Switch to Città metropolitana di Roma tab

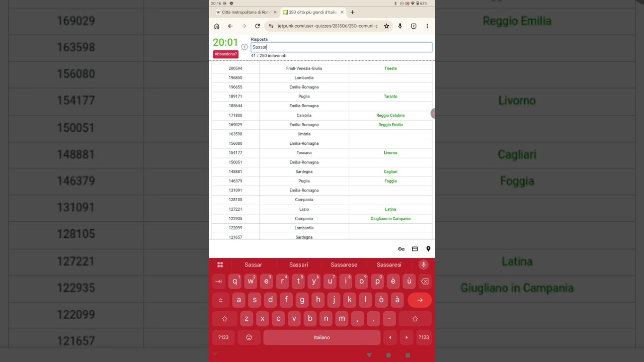(x=246, y=12)
